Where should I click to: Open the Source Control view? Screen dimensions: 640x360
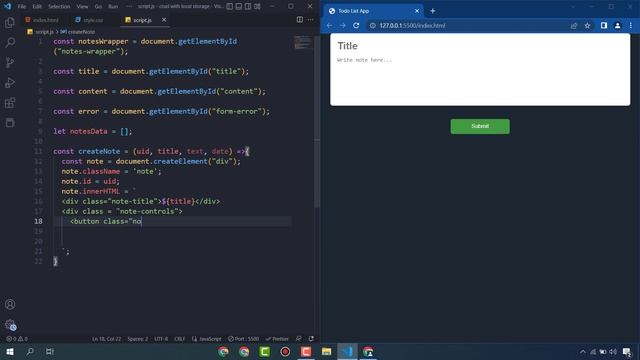10,62
